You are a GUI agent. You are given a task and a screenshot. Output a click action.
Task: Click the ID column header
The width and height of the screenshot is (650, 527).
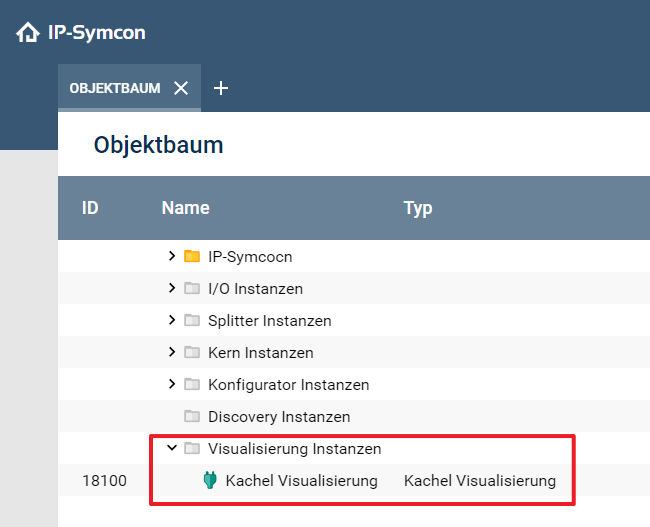click(90, 208)
